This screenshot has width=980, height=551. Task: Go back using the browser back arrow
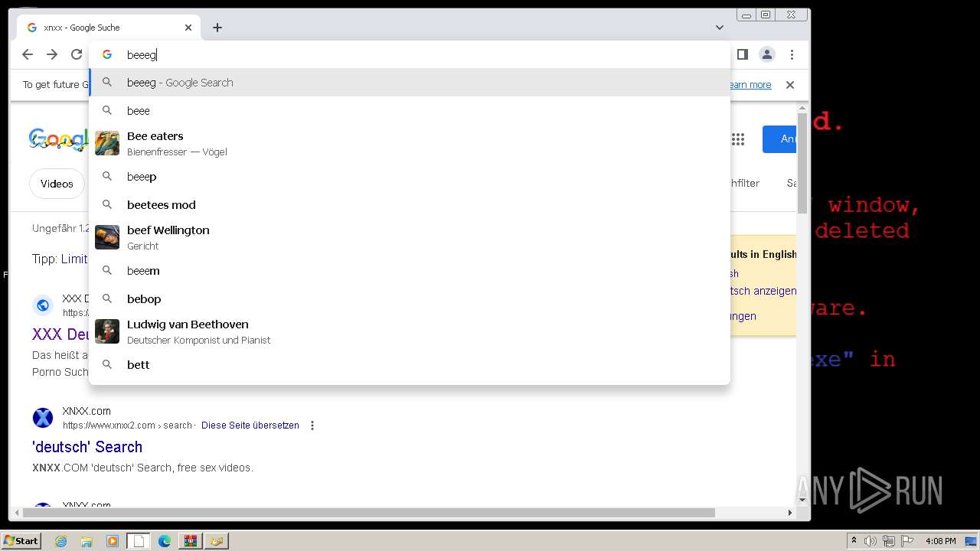28,54
